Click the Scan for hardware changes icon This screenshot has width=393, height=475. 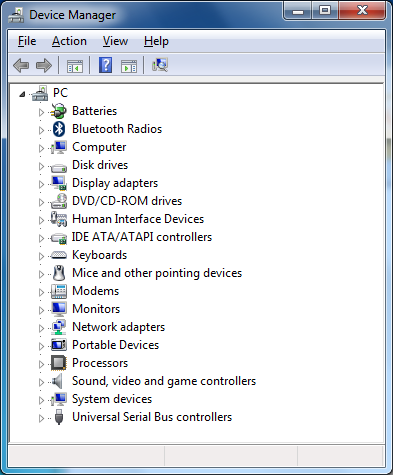coord(160,65)
